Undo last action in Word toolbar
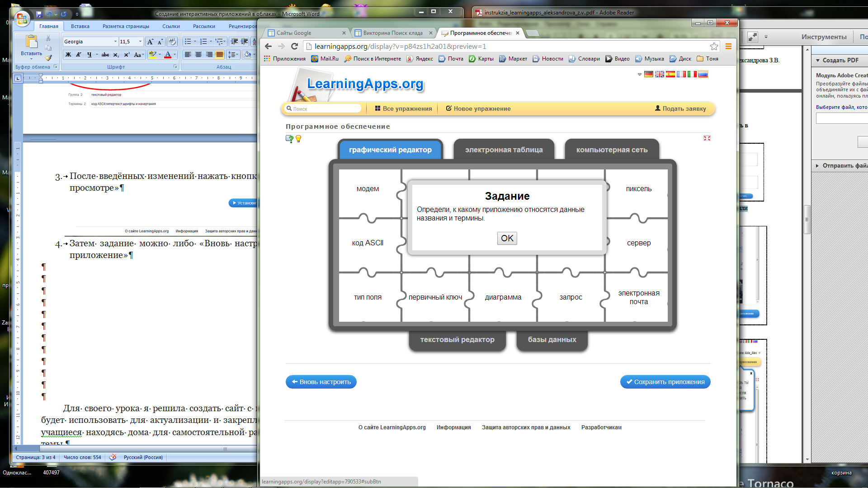868x488 pixels. click(49, 14)
